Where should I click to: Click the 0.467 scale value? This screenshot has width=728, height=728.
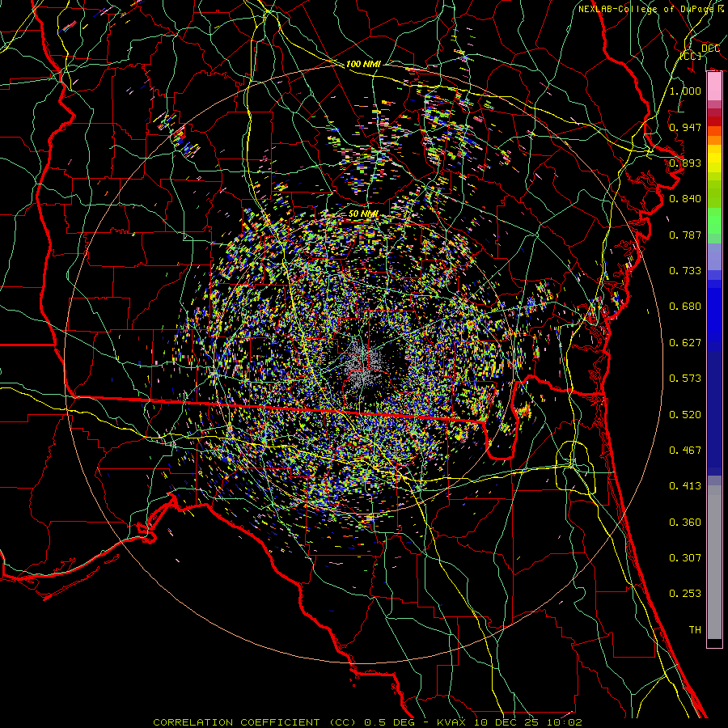point(685,451)
